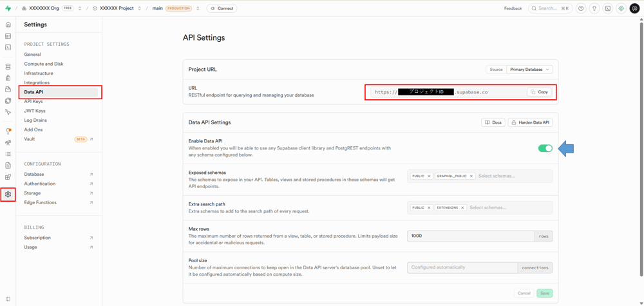Open the user avatar menu

click(x=634, y=8)
